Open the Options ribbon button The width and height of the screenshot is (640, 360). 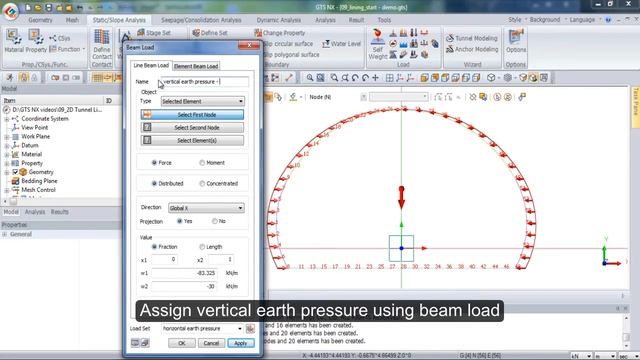[516, 41]
